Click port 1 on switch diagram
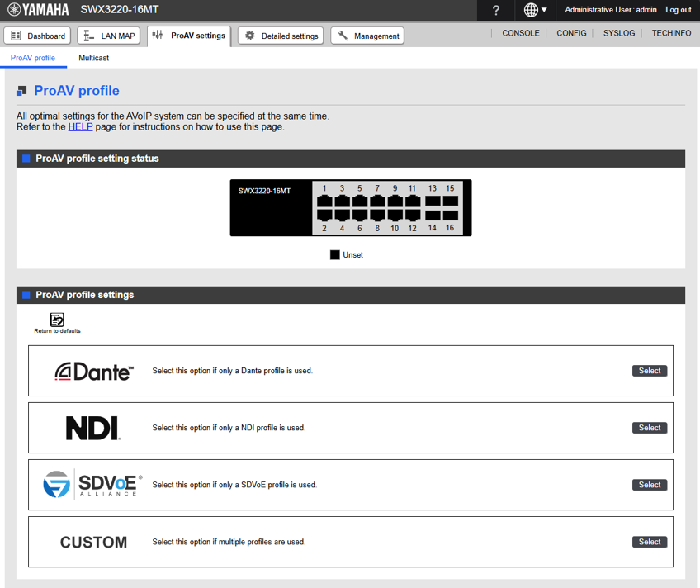 pos(324,201)
